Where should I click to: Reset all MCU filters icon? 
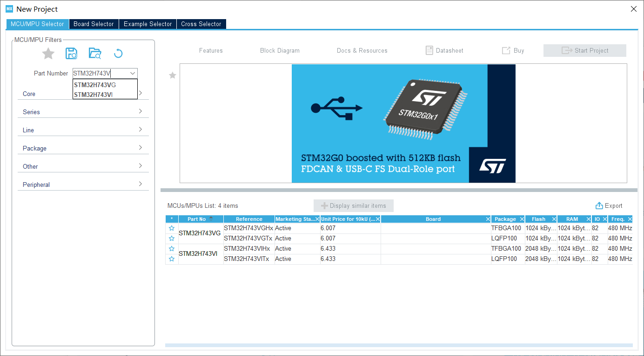(x=118, y=53)
